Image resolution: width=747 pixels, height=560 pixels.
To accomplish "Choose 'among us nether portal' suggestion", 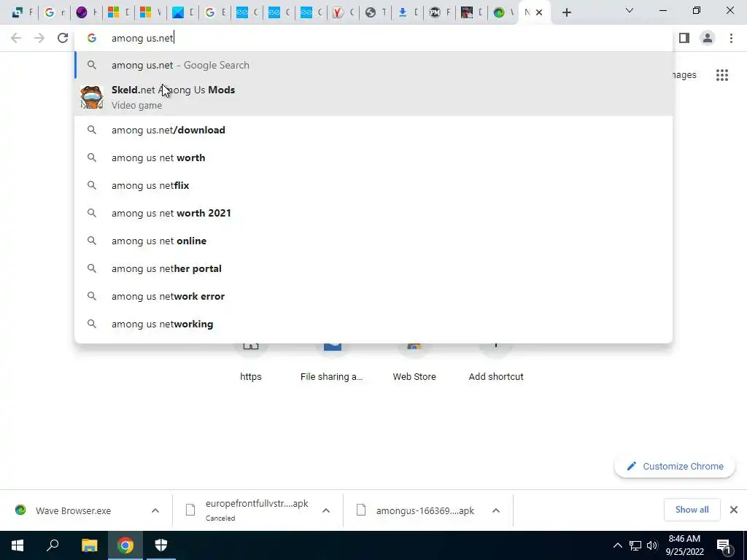I will [x=373, y=268].
